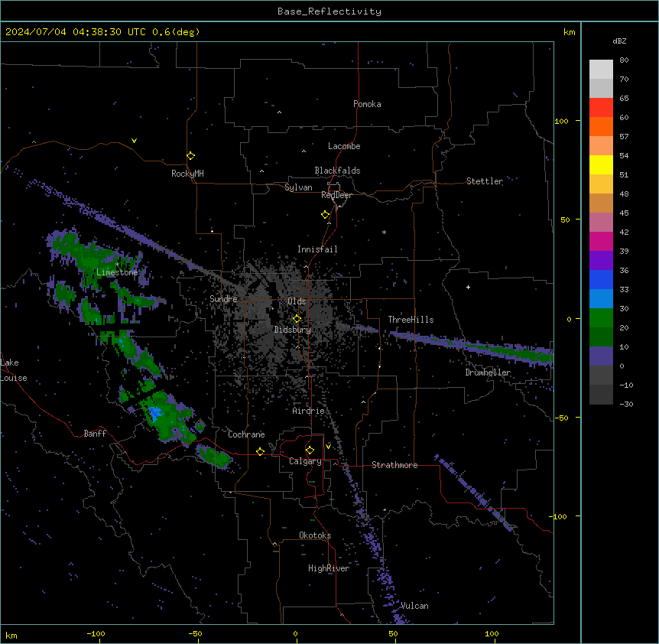This screenshot has width=659, height=644.
Task: Click the yellow v marker northwest of RockyMH
Action: point(134,141)
